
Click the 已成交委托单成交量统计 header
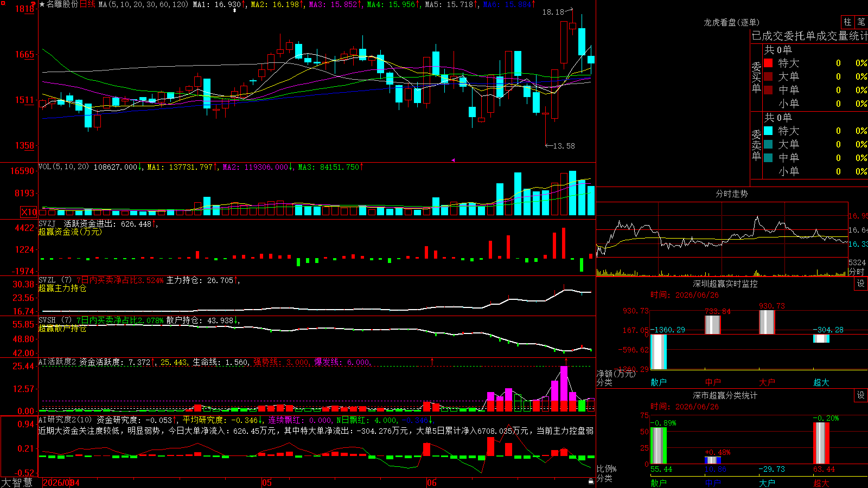tap(809, 36)
